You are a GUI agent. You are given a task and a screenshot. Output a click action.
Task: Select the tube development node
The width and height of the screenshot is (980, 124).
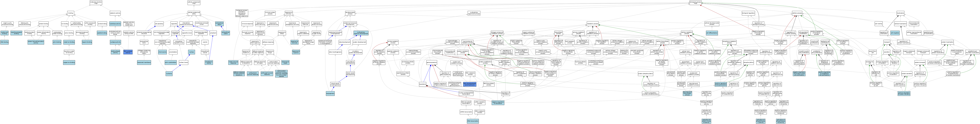tap(345, 42)
